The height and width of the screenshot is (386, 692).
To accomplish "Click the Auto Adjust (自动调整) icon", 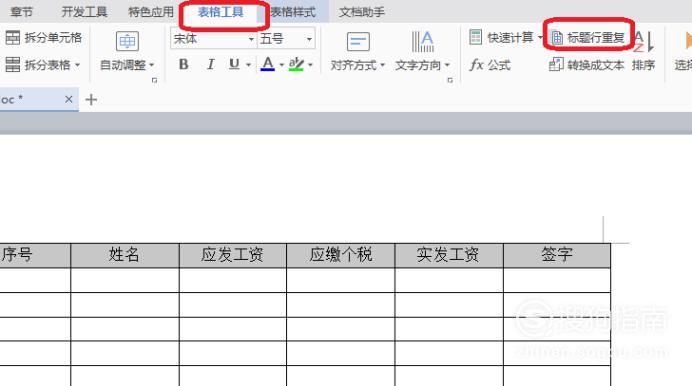I will click(x=127, y=41).
